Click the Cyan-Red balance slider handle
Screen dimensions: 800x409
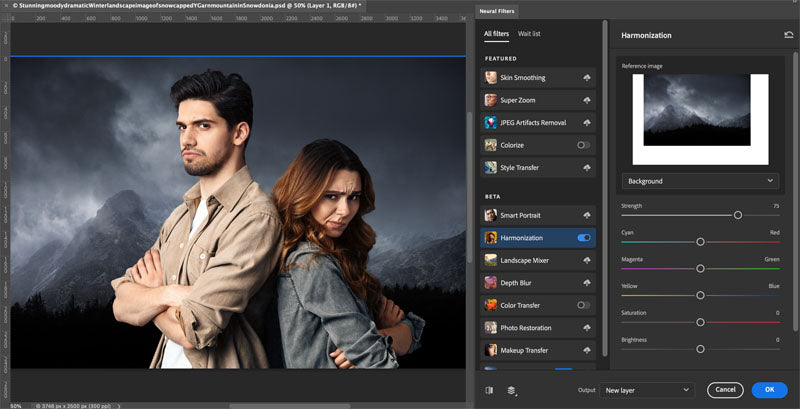pos(700,242)
